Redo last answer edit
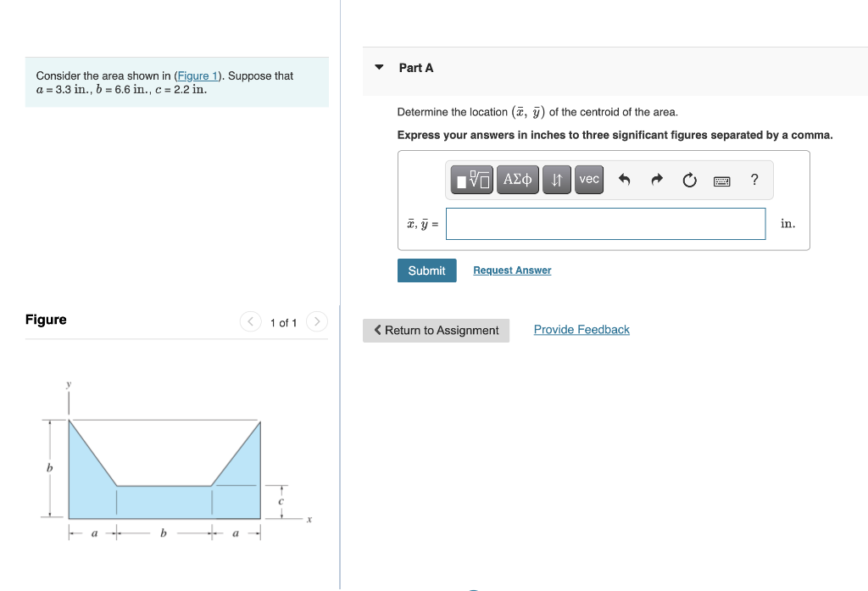The height and width of the screenshot is (591, 868). pos(655,179)
